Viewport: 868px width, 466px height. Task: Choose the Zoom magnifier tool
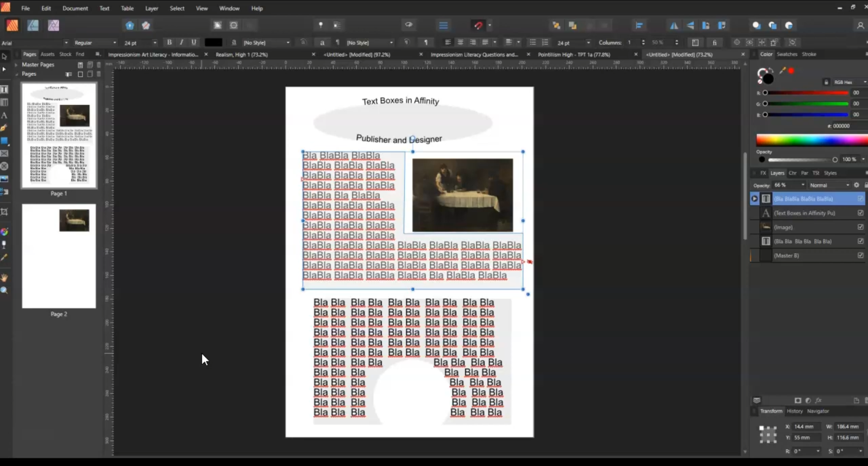5,291
